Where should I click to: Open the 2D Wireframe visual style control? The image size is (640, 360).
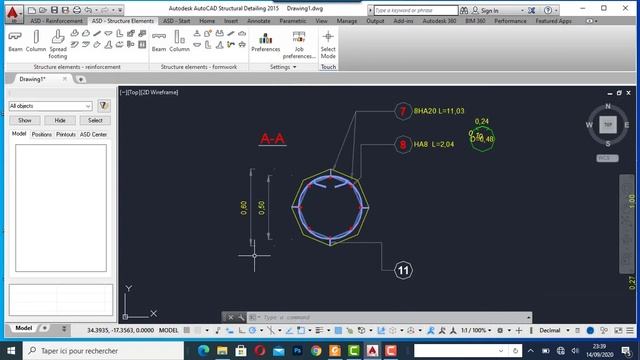point(159,92)
